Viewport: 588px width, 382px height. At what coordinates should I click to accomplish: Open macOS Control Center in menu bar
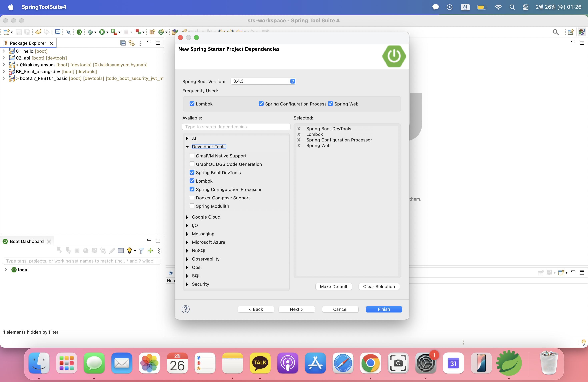coord(525,7)
